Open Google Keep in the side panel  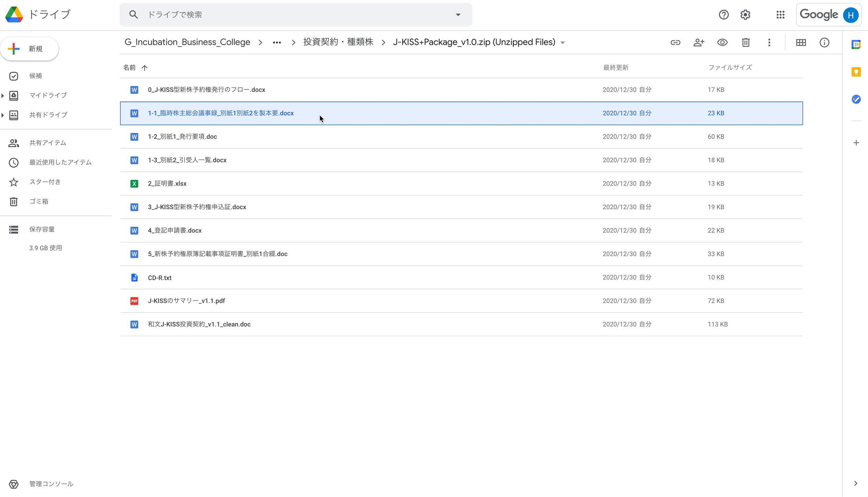coord(857,72)
